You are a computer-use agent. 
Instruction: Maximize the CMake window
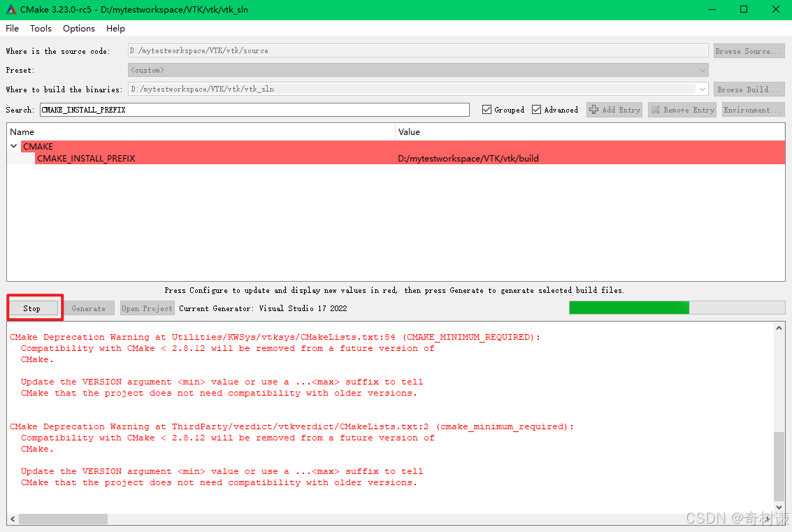[744, 9]
